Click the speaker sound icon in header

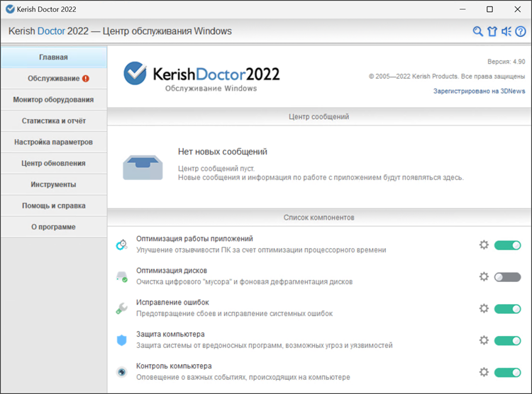(506, 31)
